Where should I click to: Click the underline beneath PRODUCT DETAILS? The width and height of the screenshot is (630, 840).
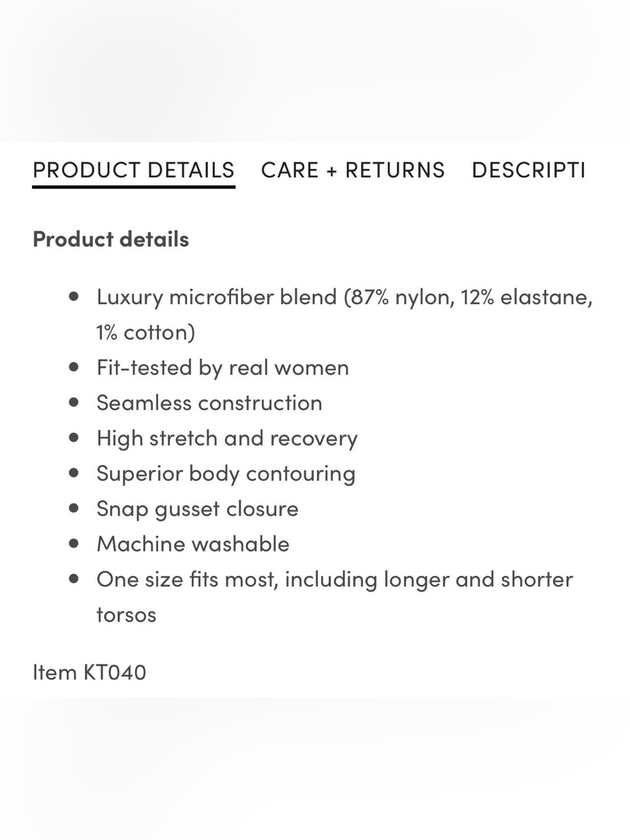(x=134, y=187)
